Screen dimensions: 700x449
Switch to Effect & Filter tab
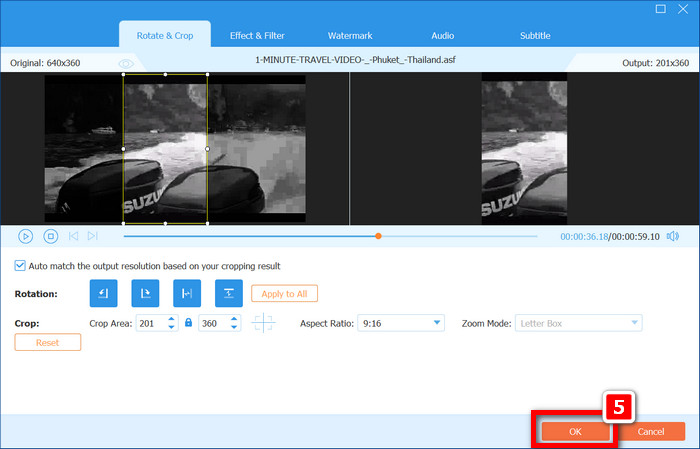pyautogui.click(x=257, y=36)
